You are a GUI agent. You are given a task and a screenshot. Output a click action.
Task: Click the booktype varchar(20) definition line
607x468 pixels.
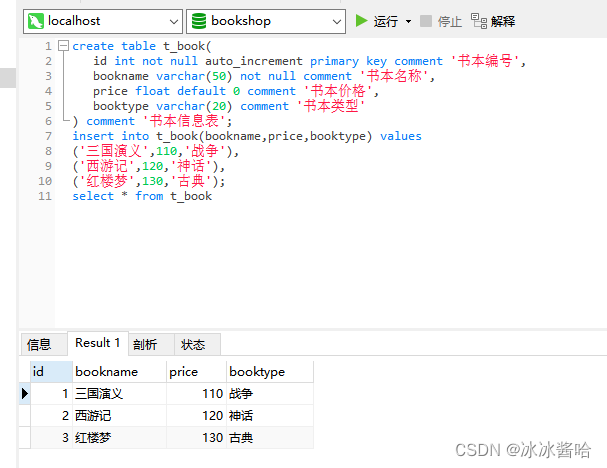pyautogui.click(x=229, y=106)
